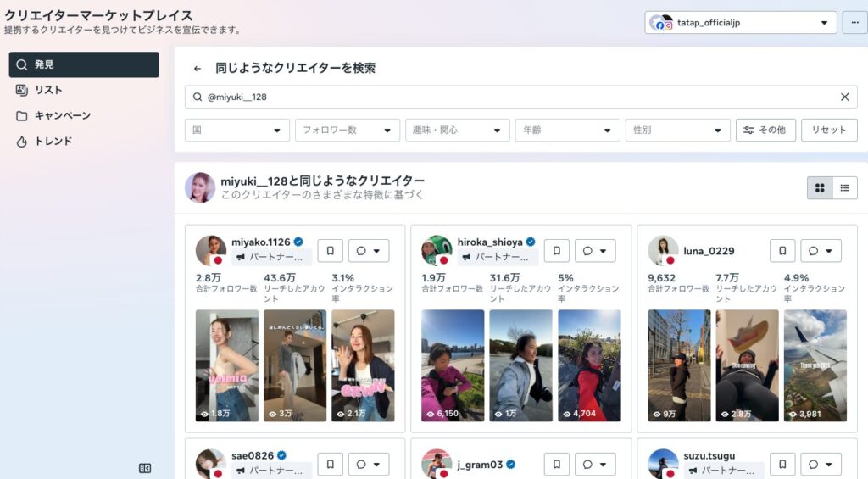This screenshot has height=479, width=868.
Task: Click bookmark icon for sae0826
Action: click(x=330, y=464)
